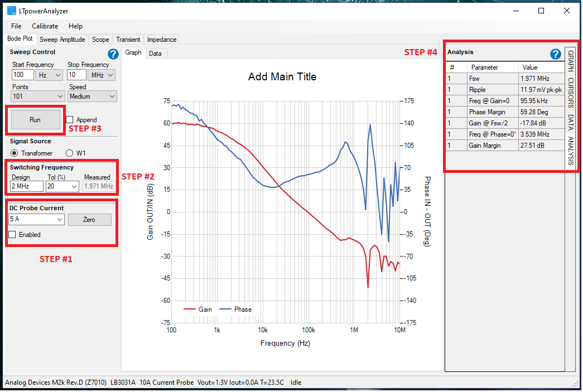Select the Transformer signal source
Viewport: 583px width, 392px height.
click(x=14, y=153)
